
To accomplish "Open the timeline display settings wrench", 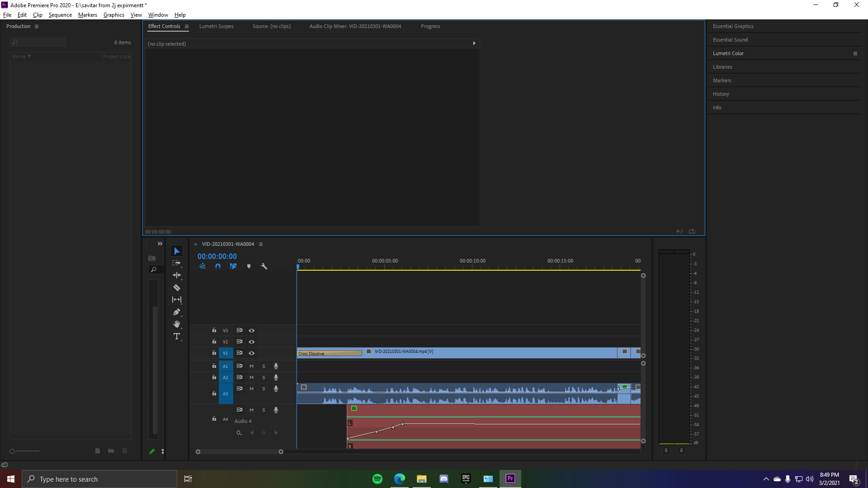I will coord(264,266).
